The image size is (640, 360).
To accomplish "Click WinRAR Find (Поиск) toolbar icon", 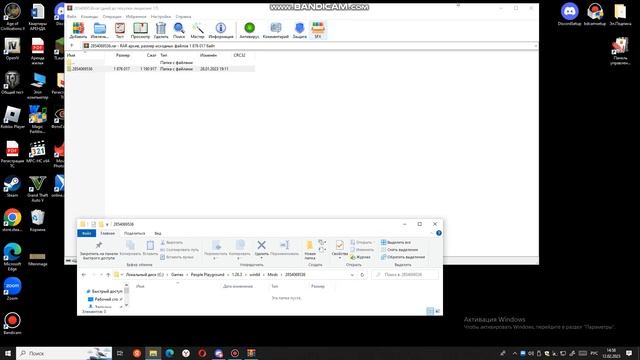I will point(179,31).
